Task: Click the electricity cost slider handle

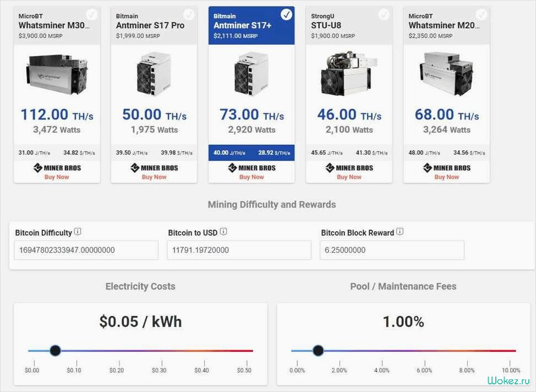Action: 56,351
